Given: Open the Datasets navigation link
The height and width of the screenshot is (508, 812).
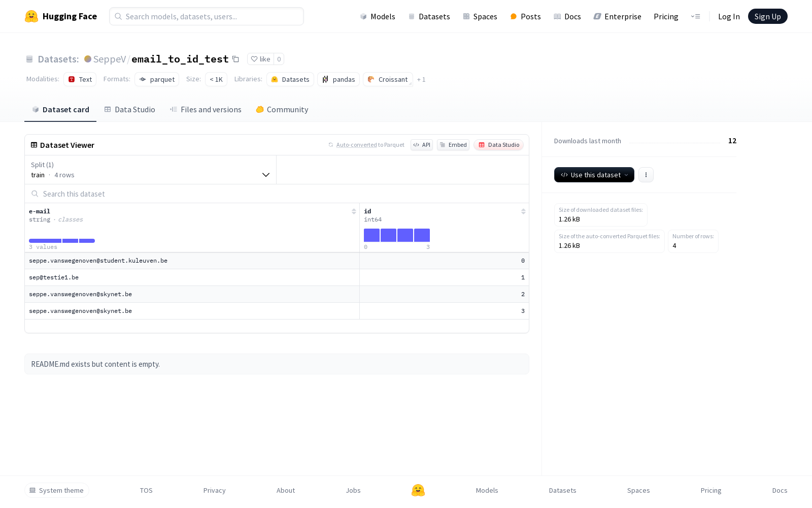Looking at the screenshot, I should 429,17.
